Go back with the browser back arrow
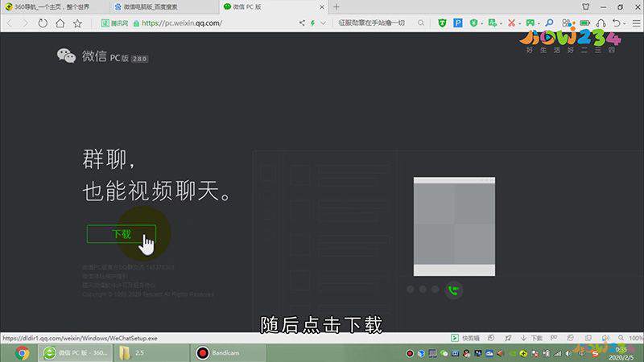 coord(10,23)
